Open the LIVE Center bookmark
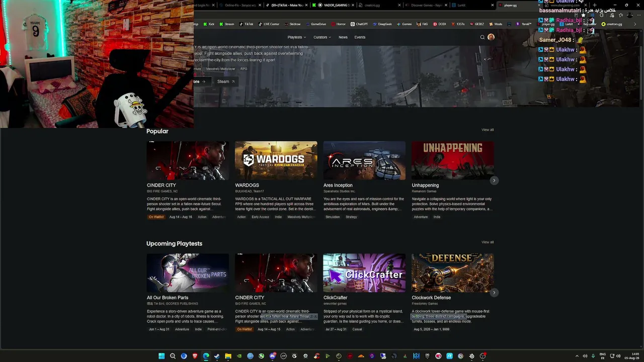 point(269,24)
